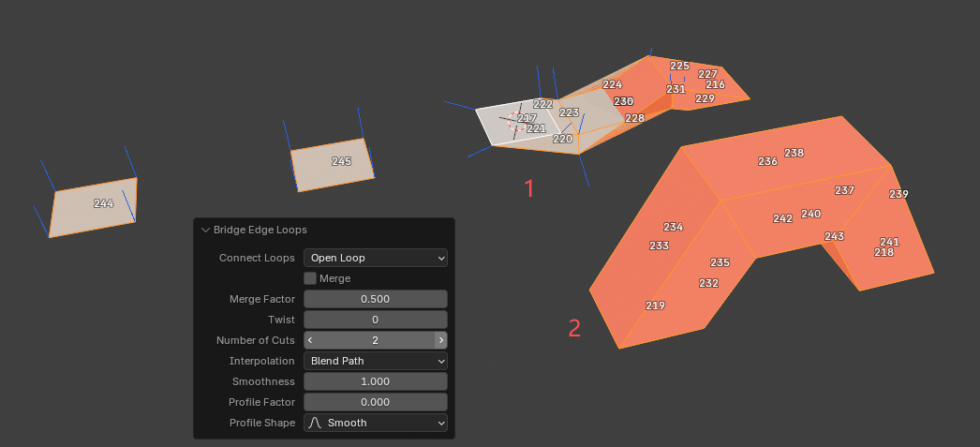Open the Profile Shape dropdown

375,423
